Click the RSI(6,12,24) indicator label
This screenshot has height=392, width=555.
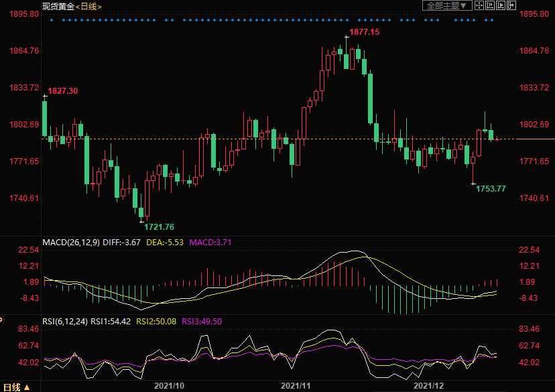(x=64, y=321)
